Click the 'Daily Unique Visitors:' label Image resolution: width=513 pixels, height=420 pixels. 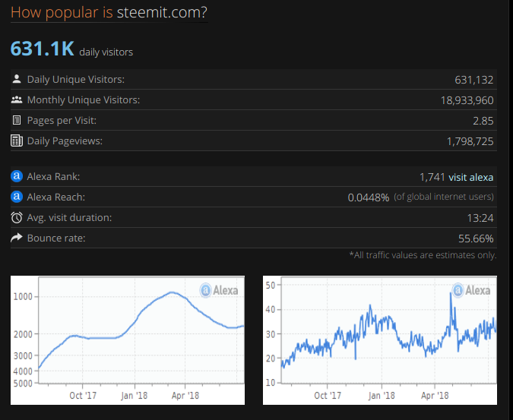coord(76,80)
